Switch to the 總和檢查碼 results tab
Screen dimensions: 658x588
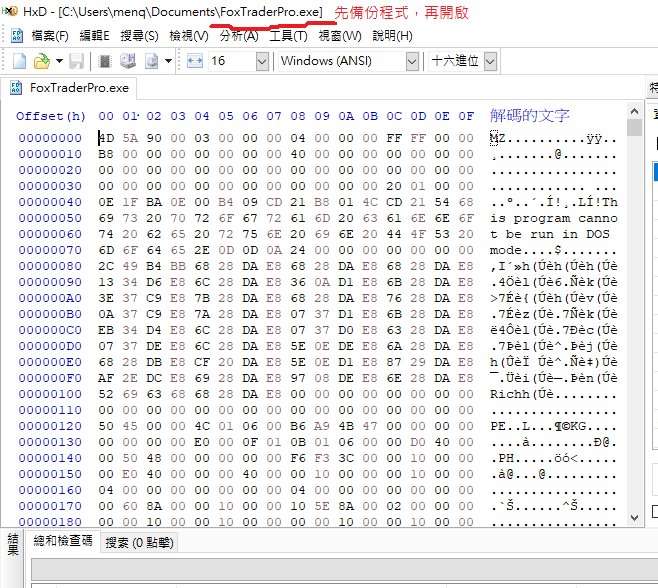(63, 541)
